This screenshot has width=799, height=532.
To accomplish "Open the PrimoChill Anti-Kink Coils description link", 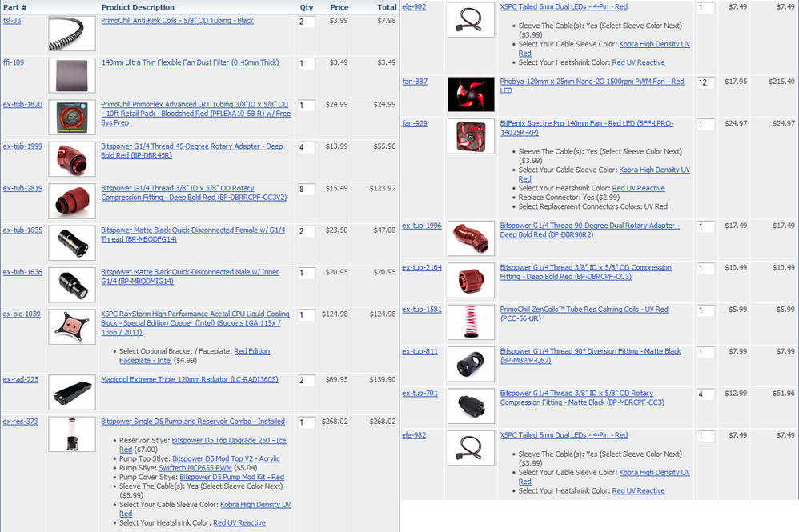I will pyautogui.click(x=177, y=20).
